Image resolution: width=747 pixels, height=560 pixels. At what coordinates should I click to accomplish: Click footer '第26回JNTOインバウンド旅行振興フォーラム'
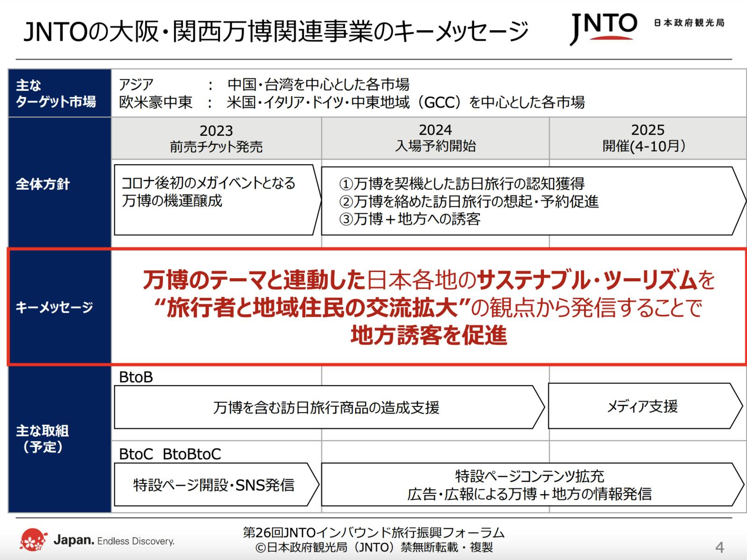coord(374,532)
